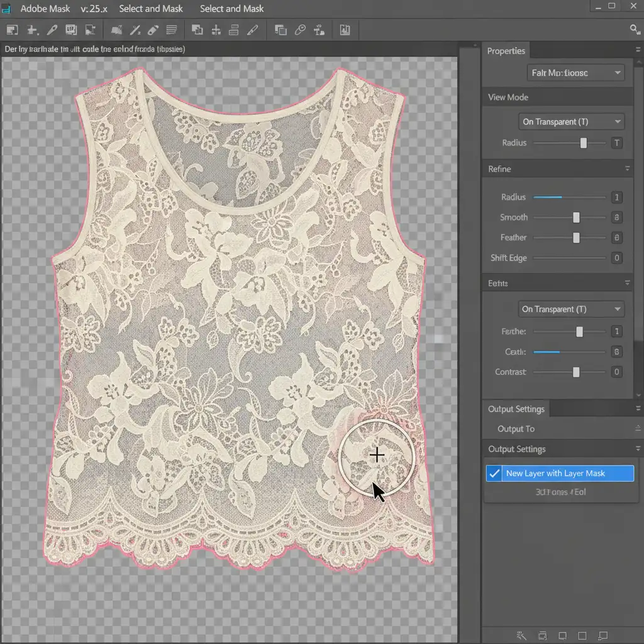
Task: Collapse the Refine section
Action: tap(627, 169)
